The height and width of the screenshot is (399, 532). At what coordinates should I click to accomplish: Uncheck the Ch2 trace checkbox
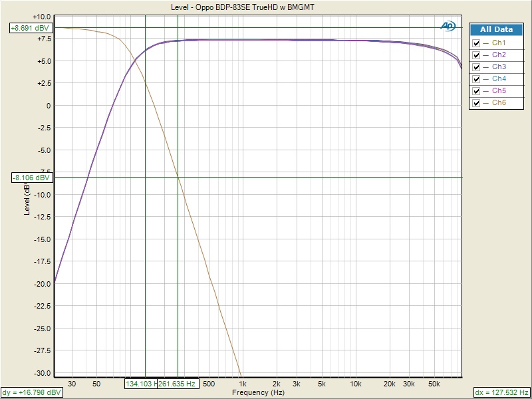[x=475, y=55]
